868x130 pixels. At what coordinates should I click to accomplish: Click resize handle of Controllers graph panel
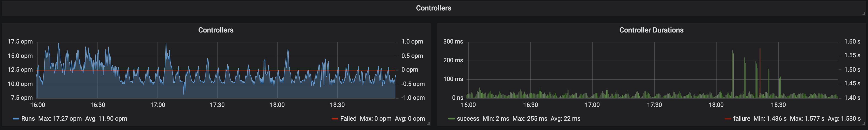428,124
